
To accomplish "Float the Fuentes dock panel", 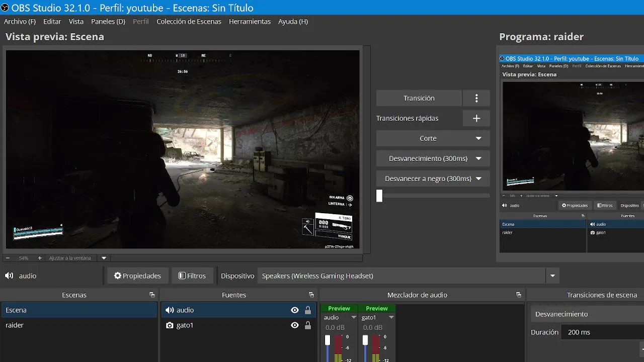I will tap(311, 295).
